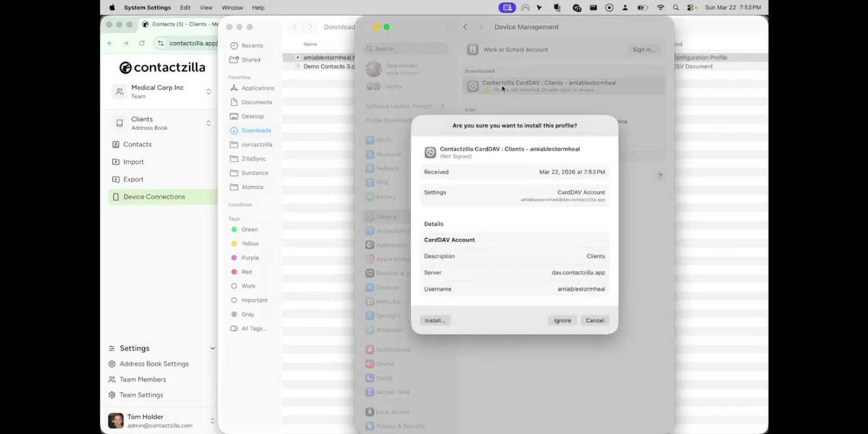Screen dimensions: 868x434
Task: Open Control Center in the menu bar
Action: point(691,8)
